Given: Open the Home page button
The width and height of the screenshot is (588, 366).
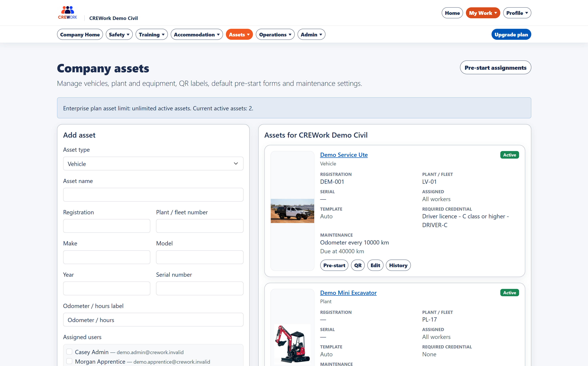Looking at the screenshot, I should (452, 13).
